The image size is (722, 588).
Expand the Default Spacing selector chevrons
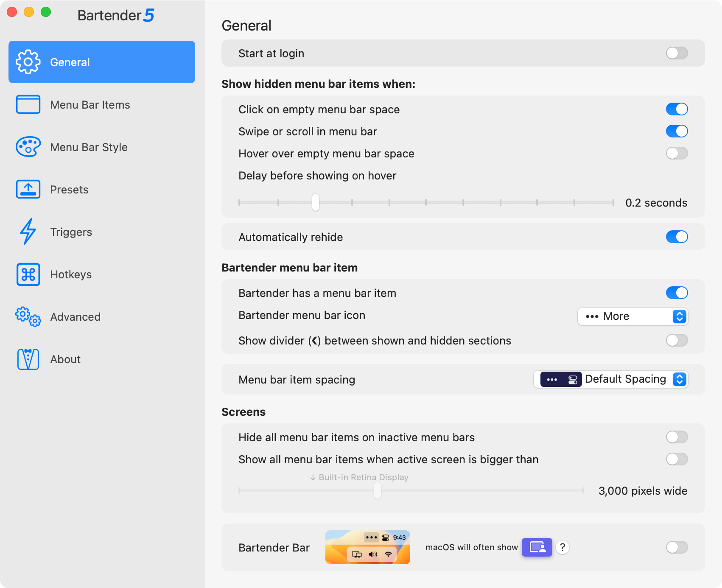[680, 379]
